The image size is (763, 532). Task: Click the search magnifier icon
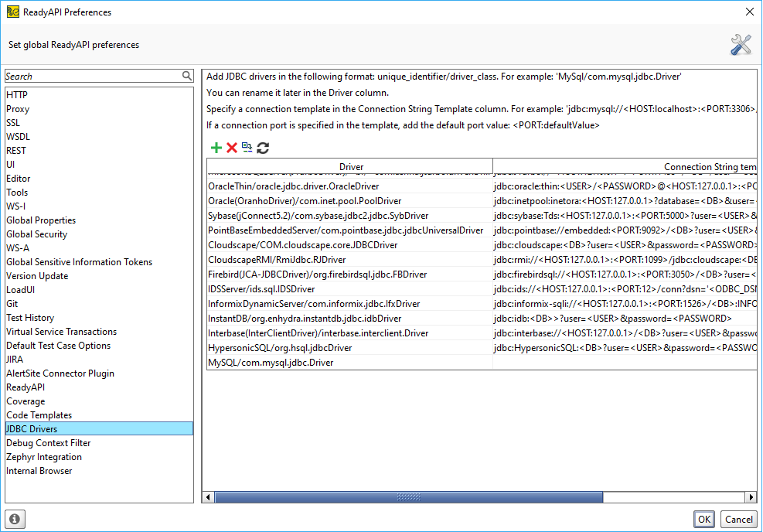pyautogui.click(x=187, y=76)
